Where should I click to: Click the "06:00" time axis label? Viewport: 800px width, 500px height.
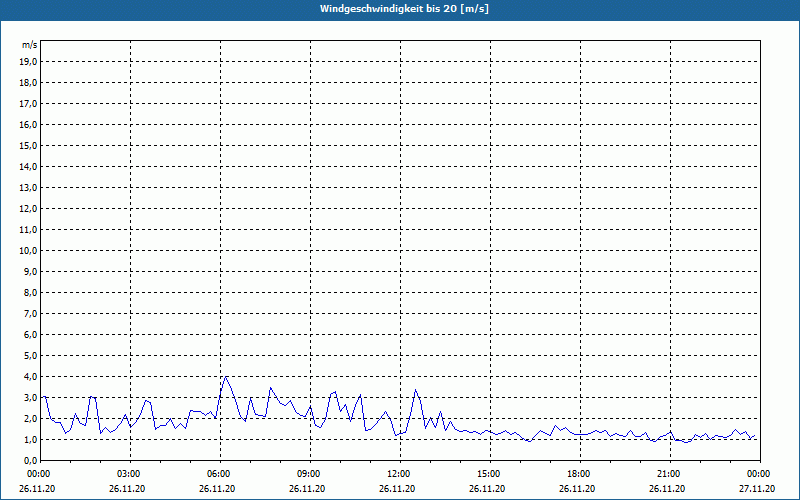point(217,474)
